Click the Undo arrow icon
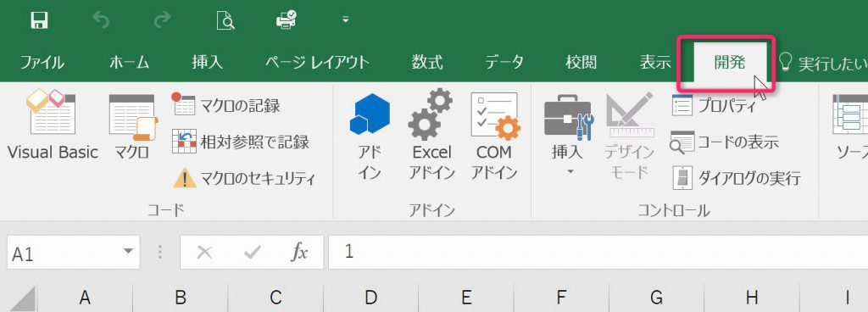This screenshot has width=868, height=312. pyautogui.click(x=101, y=21)
